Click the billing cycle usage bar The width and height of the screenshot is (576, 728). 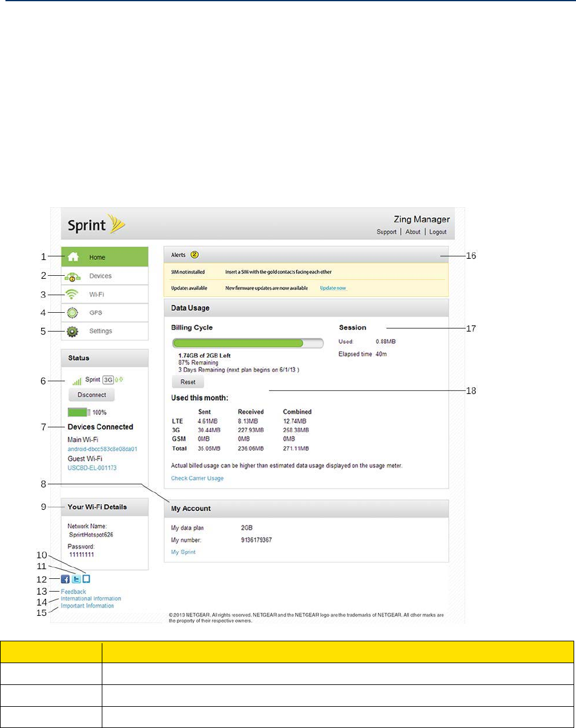point(248,343)
